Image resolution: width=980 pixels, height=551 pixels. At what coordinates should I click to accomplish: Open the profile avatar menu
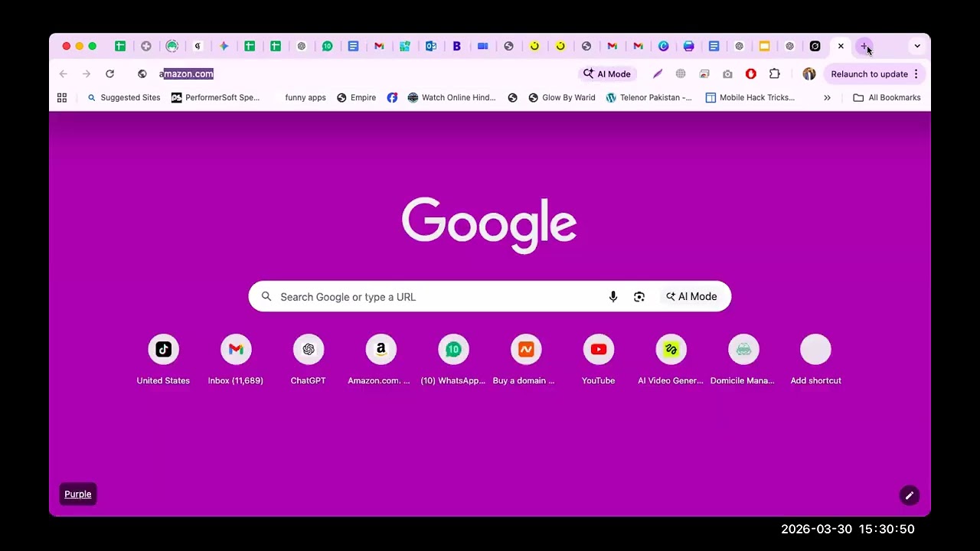(809, 74)
